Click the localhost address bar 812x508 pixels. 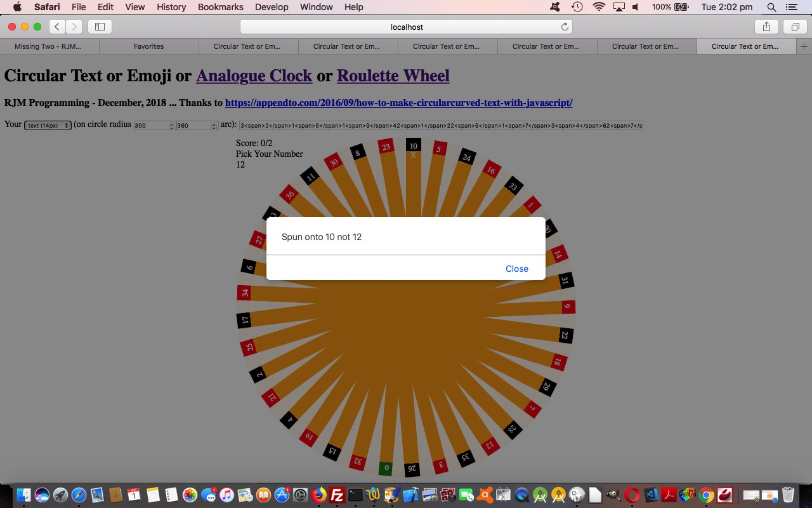pyautogui.click(x=406, y=27)
